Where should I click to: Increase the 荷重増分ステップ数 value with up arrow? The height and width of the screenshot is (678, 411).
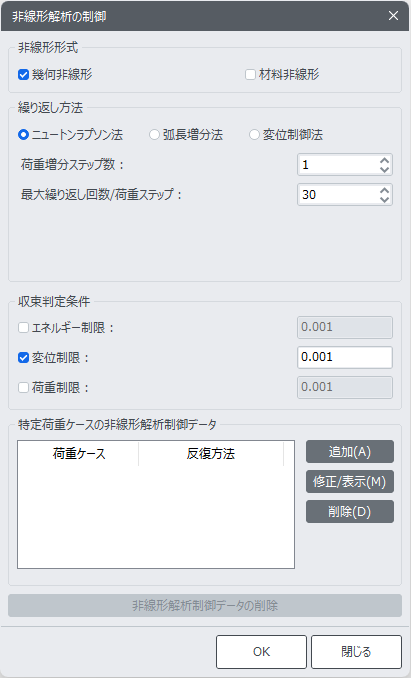(x=384, y=160)
